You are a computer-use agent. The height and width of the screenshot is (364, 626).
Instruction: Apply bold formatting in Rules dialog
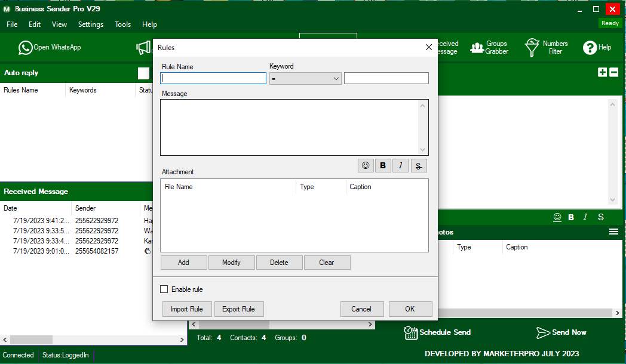pos(383,165)
